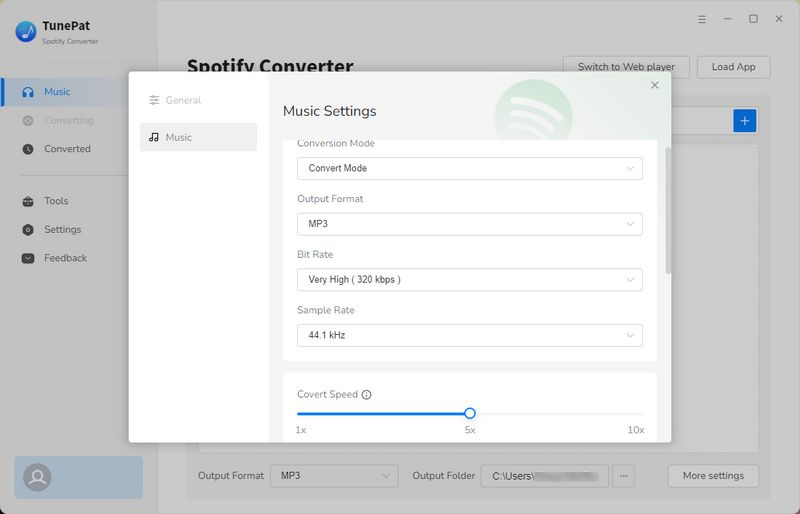800x514 pixels.
Task: Minimize the TunePat window
Action: point(728,19)
